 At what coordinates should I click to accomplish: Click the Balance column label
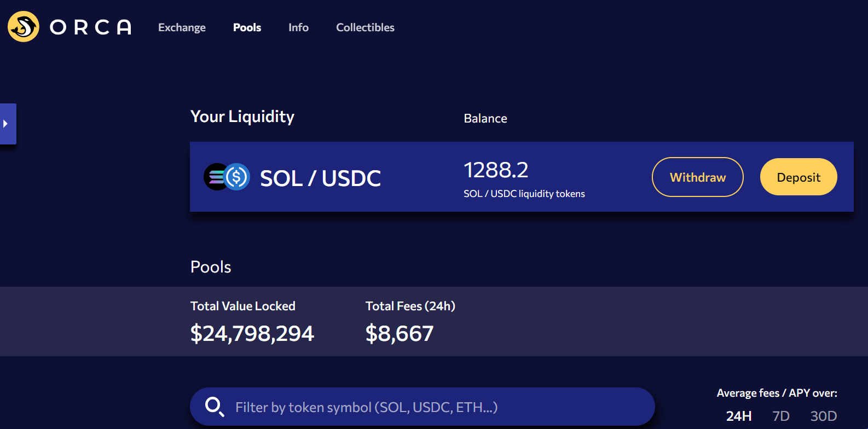pyautogui.click(x=485, y=118)
